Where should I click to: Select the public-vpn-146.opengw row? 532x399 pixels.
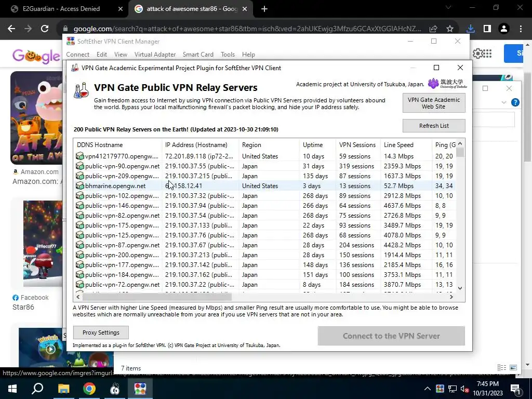pos(265,205)
